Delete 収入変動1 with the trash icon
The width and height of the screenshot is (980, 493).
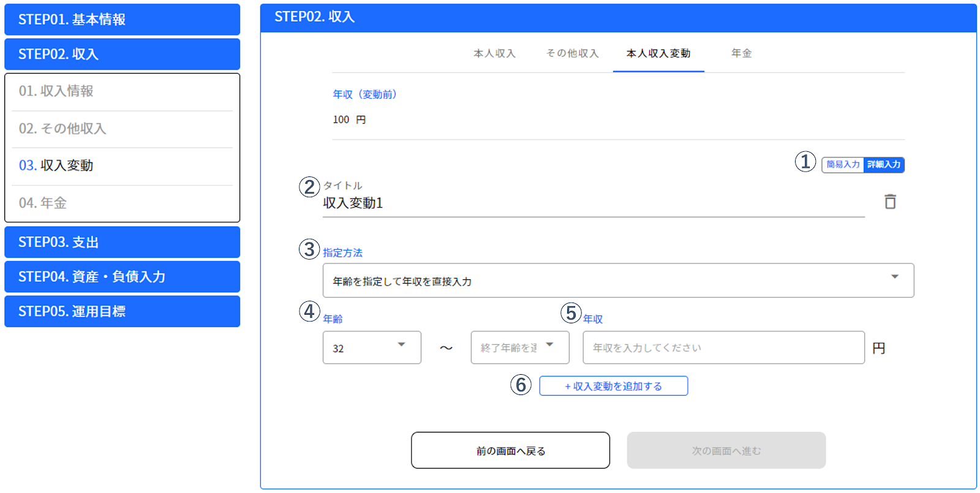(890, 201)
